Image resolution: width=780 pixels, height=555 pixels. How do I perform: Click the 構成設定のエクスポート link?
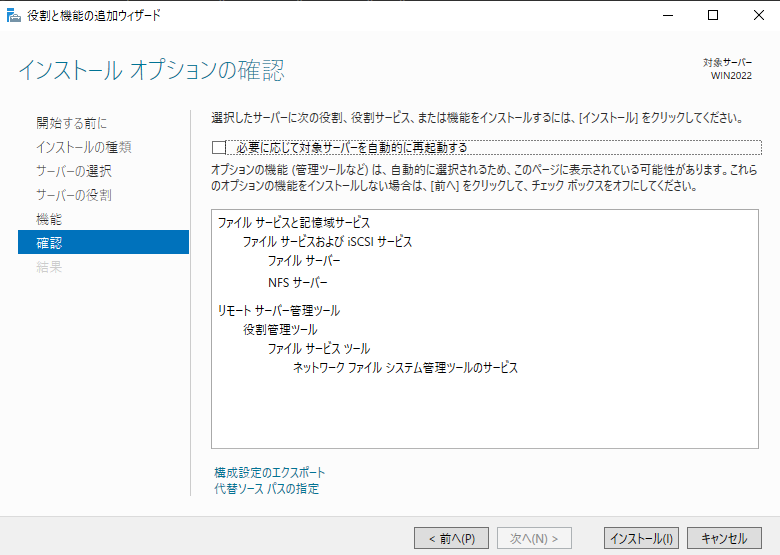pos(269,472)
